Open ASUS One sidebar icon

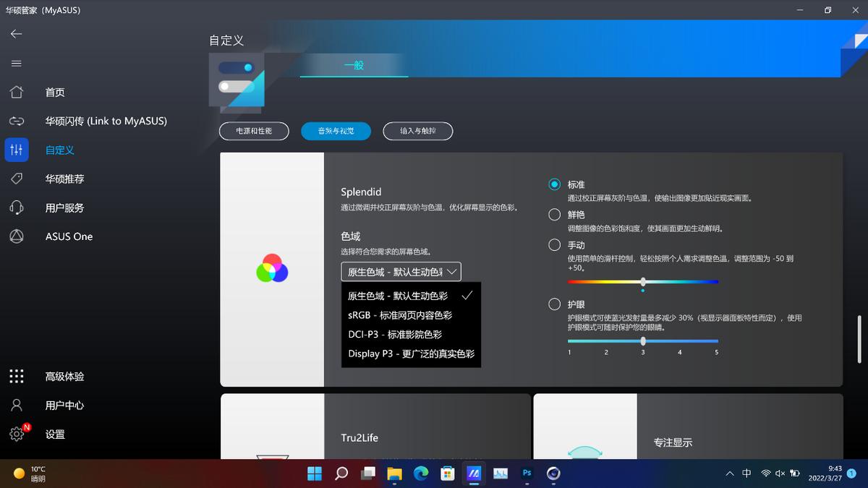tap(16, 236)
